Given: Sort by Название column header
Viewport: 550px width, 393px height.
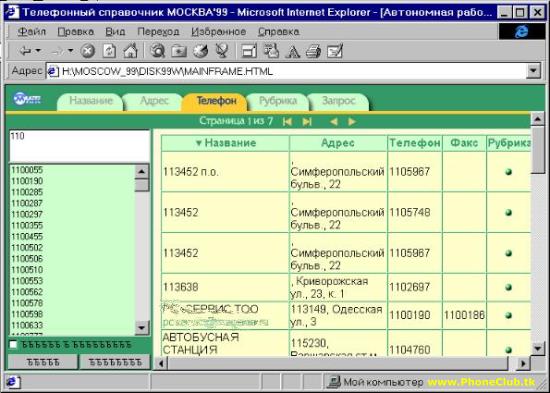Looking at the screenshot, I should coord(226,143).
